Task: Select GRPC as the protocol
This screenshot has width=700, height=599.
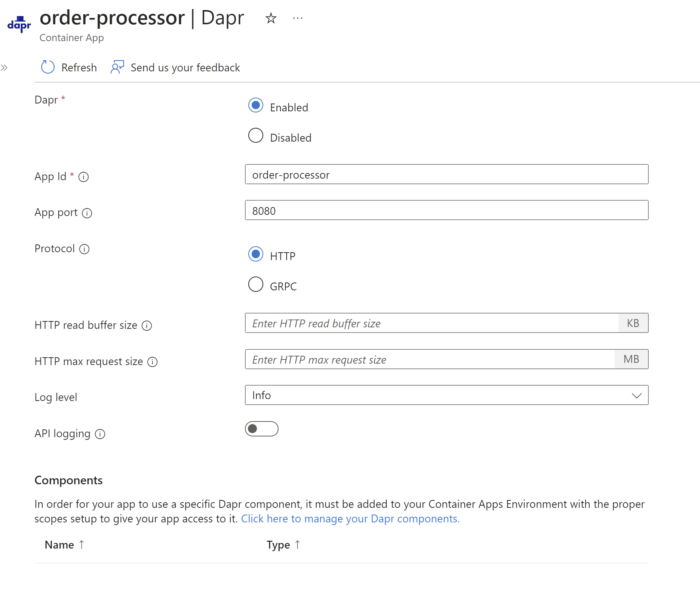Action: (255, 284)
